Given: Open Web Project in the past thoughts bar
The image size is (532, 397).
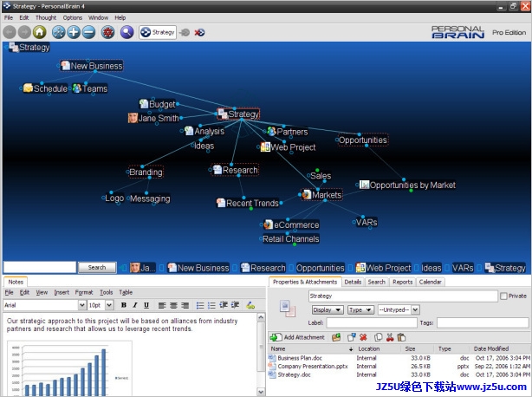Looking at the screenshot, I should pos(383,268).
